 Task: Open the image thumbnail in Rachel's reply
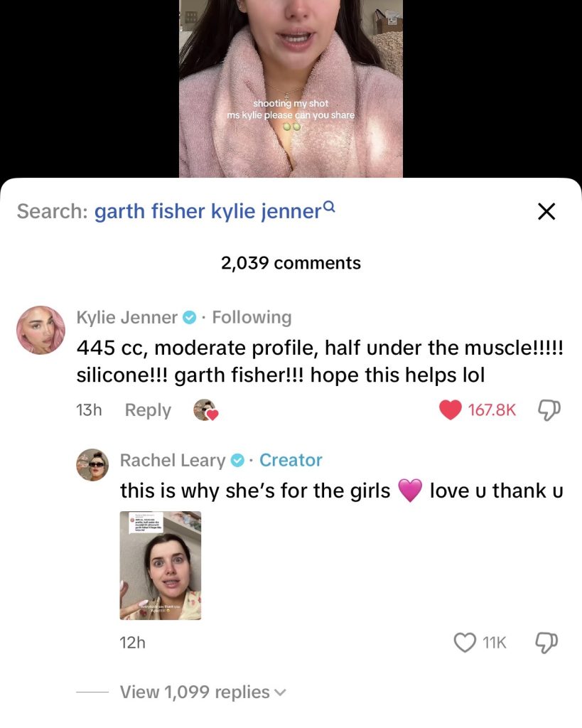point(160,565)
